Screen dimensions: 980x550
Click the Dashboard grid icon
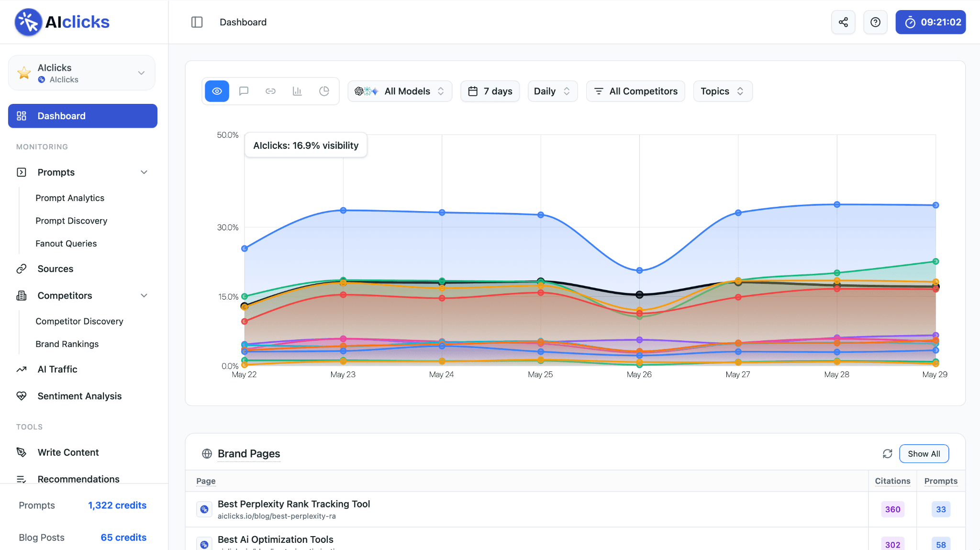22,116
